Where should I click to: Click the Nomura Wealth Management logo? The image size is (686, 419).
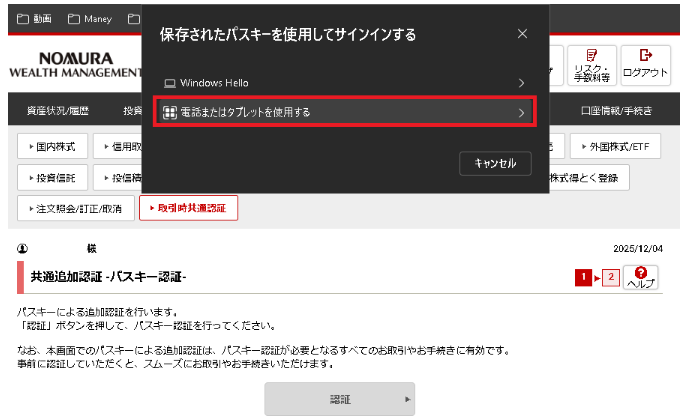point(75,65)
